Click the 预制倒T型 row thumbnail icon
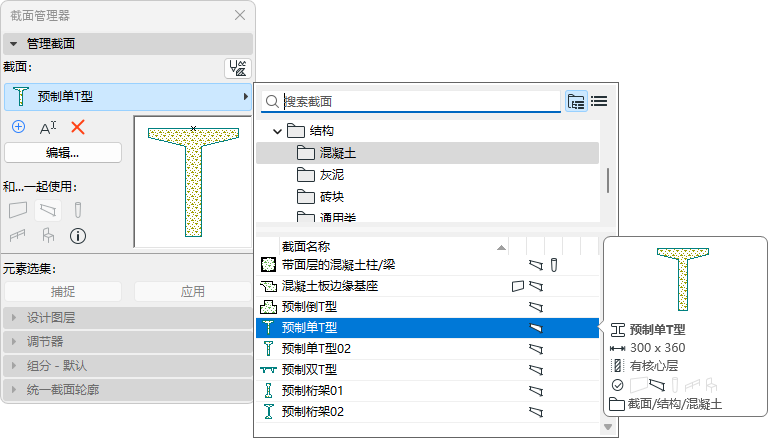The height and width of the screenshot is (438, 768). pyautogui.click(x=268, y=307)
